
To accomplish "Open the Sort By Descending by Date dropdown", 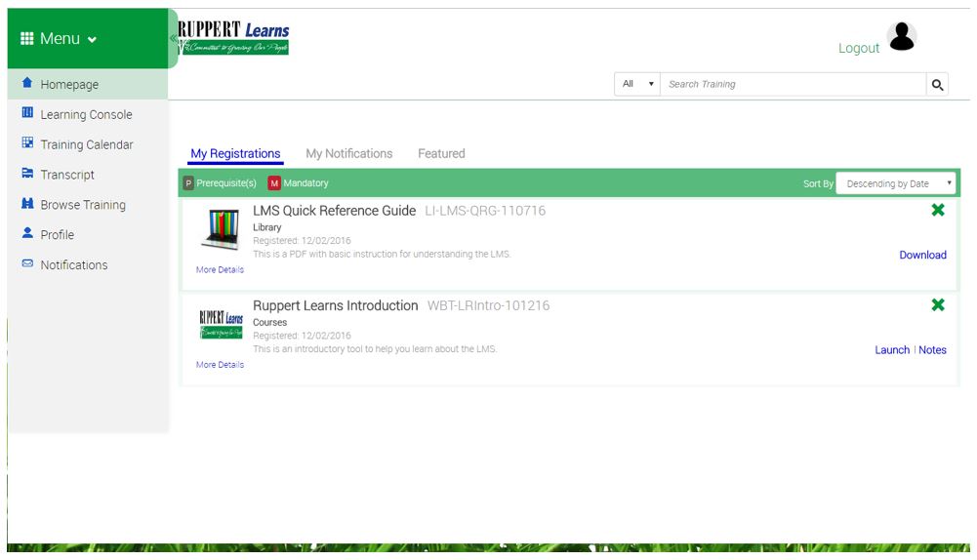I will pos(895,183).
